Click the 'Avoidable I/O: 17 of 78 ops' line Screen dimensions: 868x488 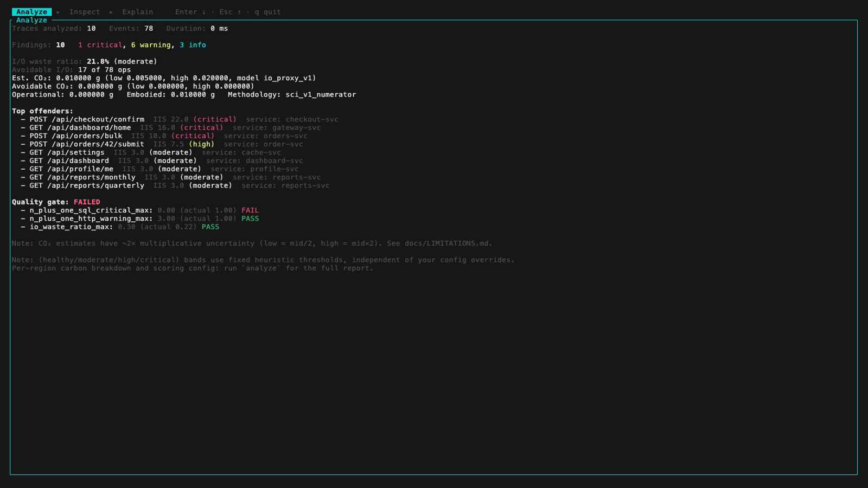(72, 69)
